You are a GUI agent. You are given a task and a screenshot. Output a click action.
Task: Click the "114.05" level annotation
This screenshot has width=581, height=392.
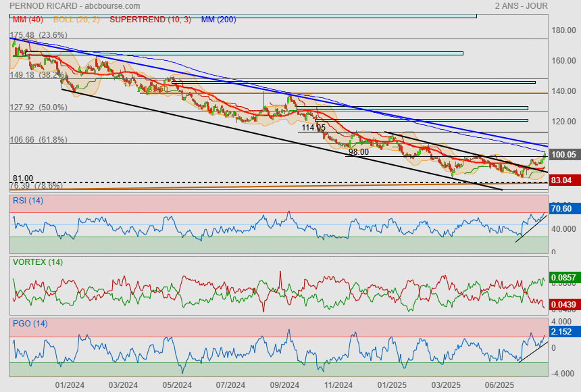pyautogui.click(x=313, y=128)
